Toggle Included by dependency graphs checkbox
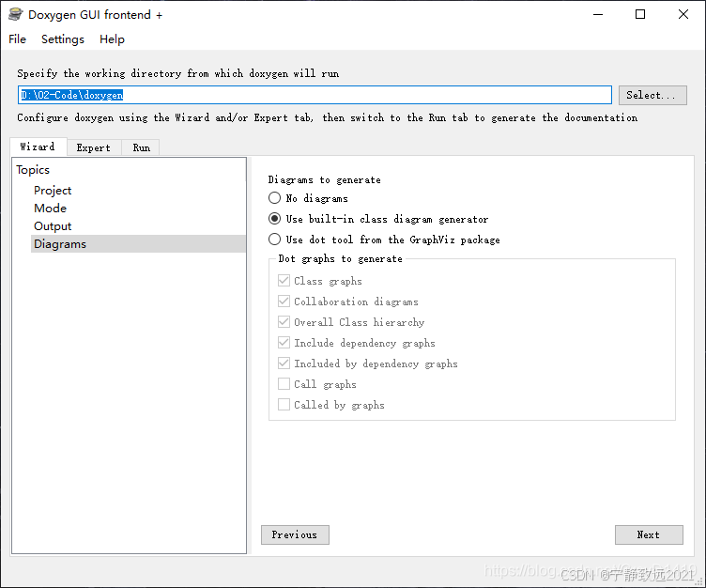706x588 pixels. (284, 364)
